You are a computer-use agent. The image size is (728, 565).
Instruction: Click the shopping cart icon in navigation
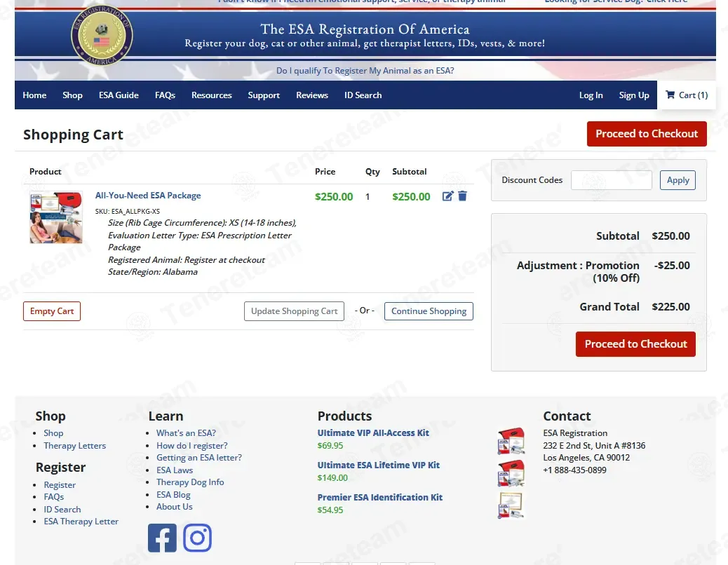pyautogui.click(x=670, y=95)
